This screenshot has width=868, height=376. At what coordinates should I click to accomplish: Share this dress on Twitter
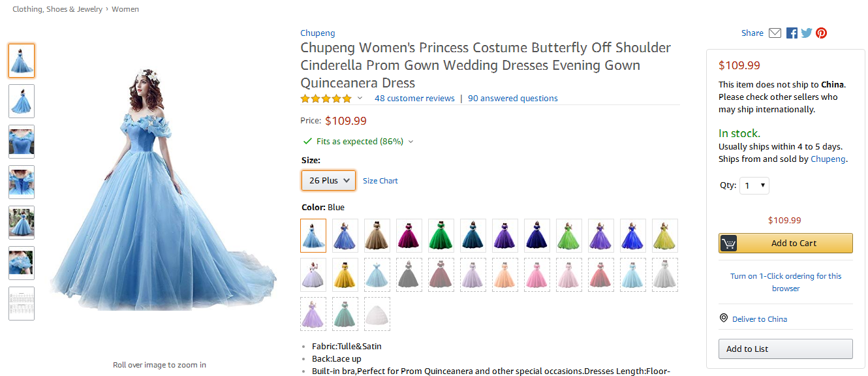(807, 33)
